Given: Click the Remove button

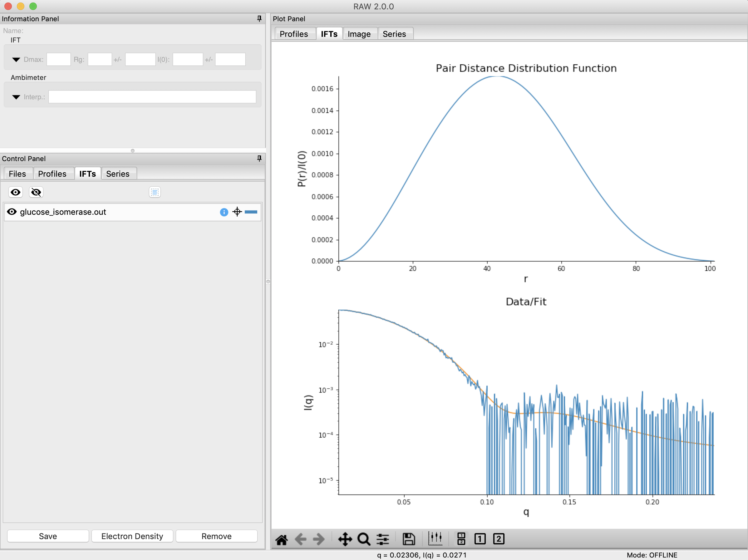Looking at the screenshot, I should tap(217, 536).
